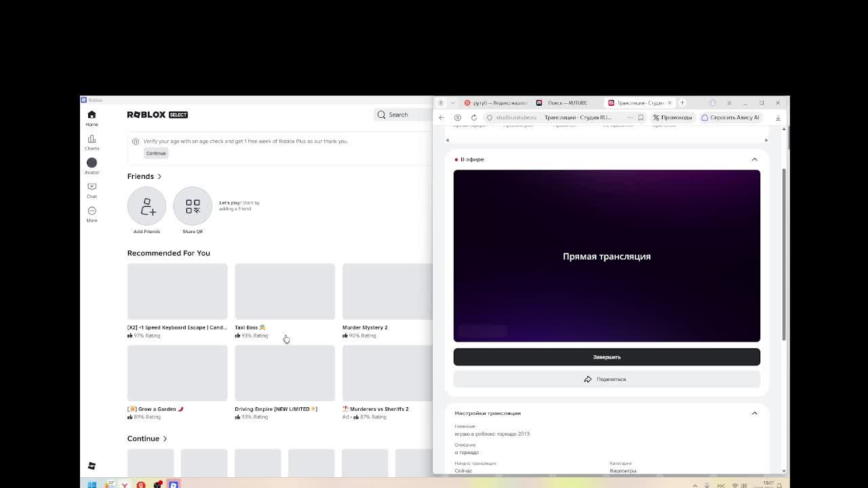Image resolution: width=868 pixels, height=488 pixels.
Task: Open the Промокоды button
Action: click(673, 117)
